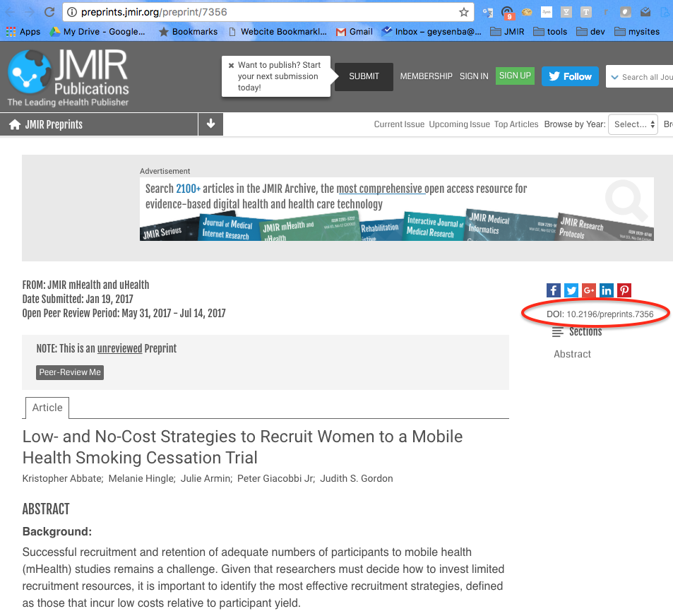Expand the JMIR Preprints down-arrow menu
The height and width of the screenshot is (616, 673).
pos(210,124)
